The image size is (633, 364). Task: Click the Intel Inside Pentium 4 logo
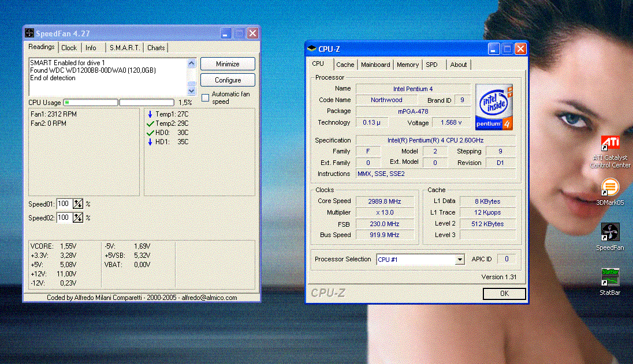click(494, 107)
